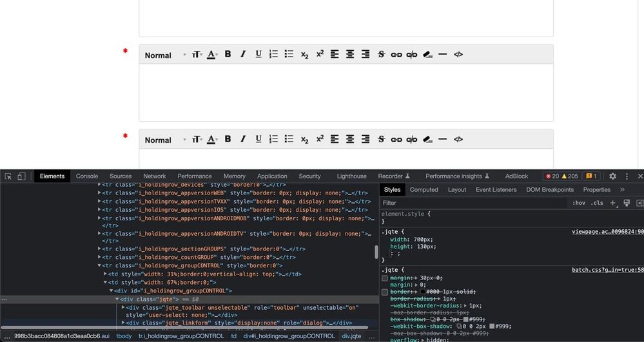The width and height of the screenshot is (644, 342).
Task: Insert a link in the lower editor
Action: pos(396,140)
